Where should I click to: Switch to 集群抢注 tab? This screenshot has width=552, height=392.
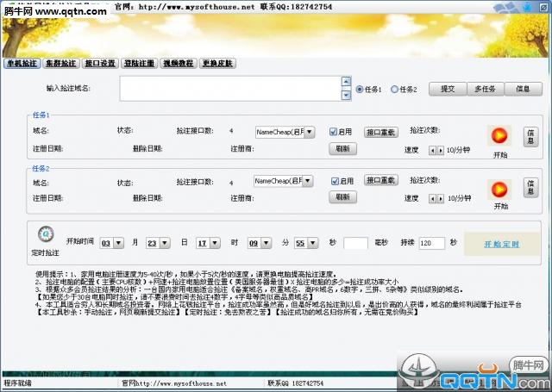click(61, 63)
